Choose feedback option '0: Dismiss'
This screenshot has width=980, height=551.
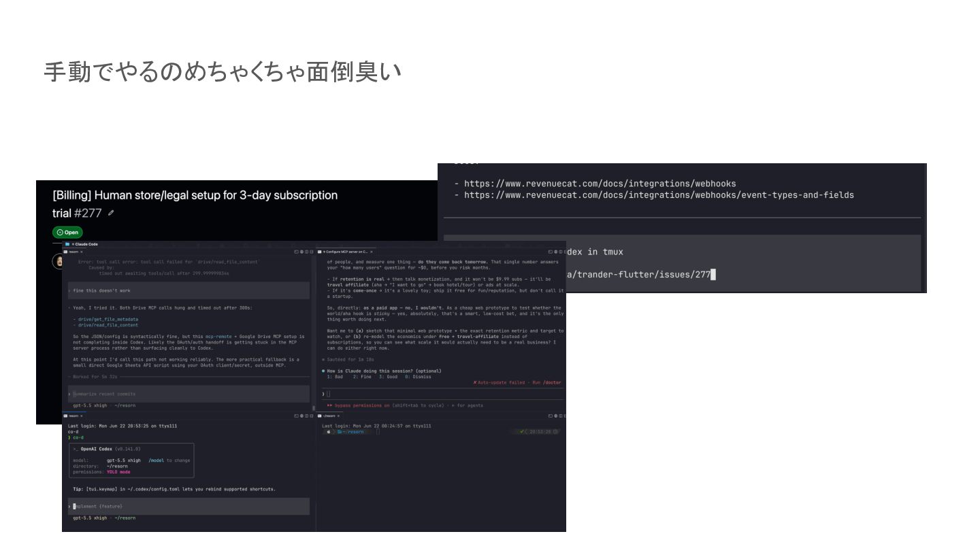pos(418,377)
